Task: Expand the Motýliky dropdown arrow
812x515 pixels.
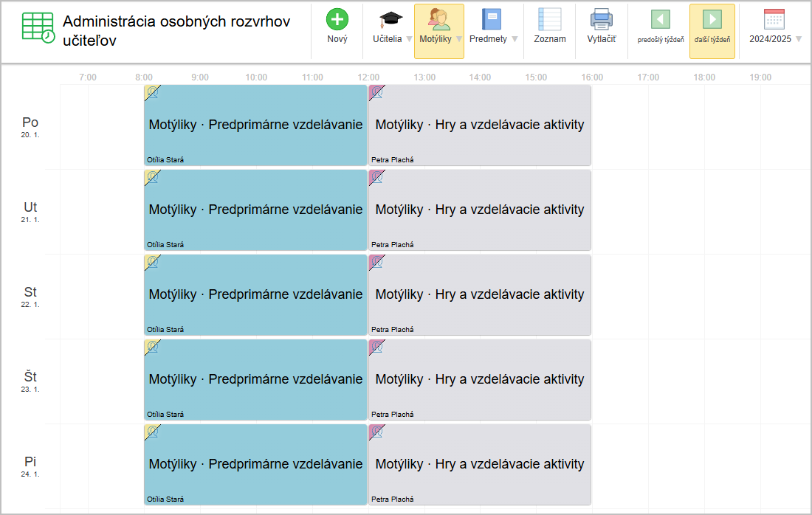Action: (x=459, y=39)
